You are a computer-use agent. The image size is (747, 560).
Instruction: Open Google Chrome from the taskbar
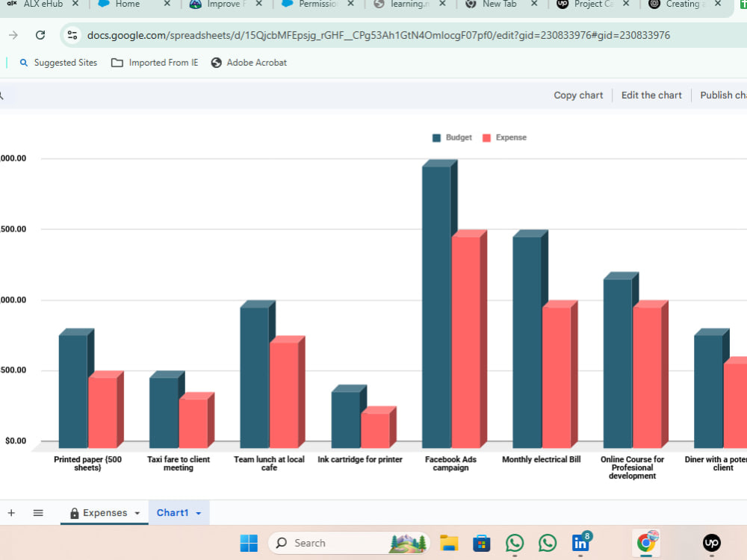coord(646,542)
